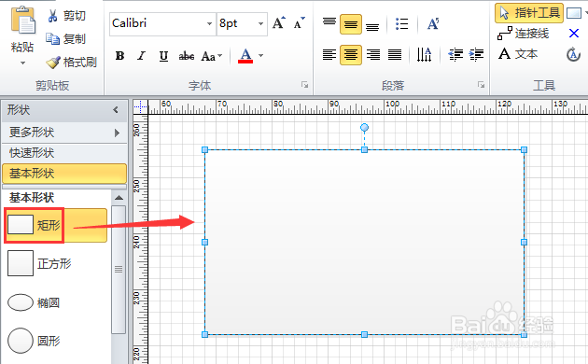
Task: Set vertical alignment to top
Action: pos(329,23)
